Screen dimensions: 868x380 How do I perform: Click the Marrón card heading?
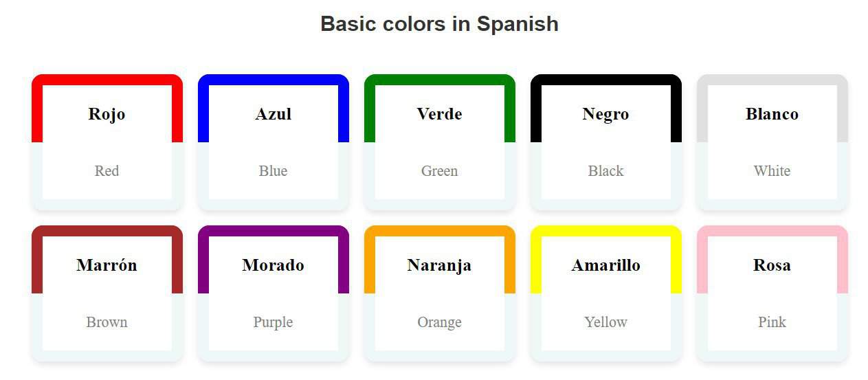coord(107,265)
